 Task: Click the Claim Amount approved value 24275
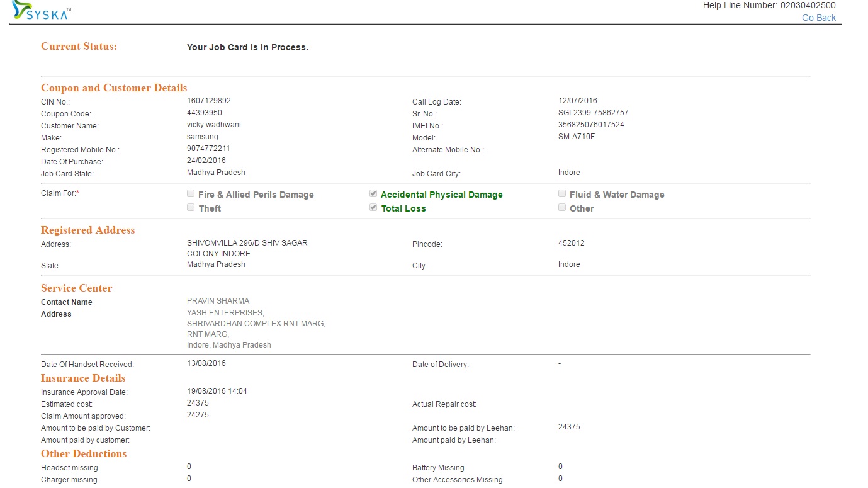198,415
